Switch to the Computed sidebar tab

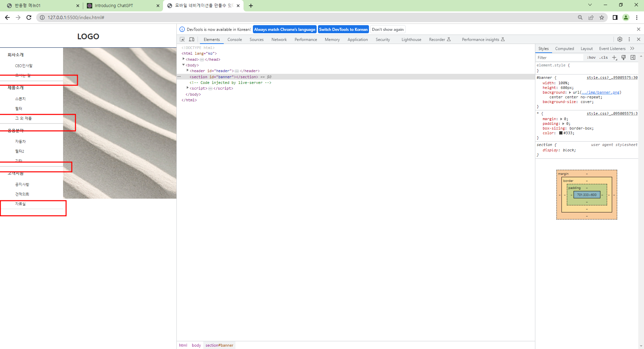(x=565, y=48)
